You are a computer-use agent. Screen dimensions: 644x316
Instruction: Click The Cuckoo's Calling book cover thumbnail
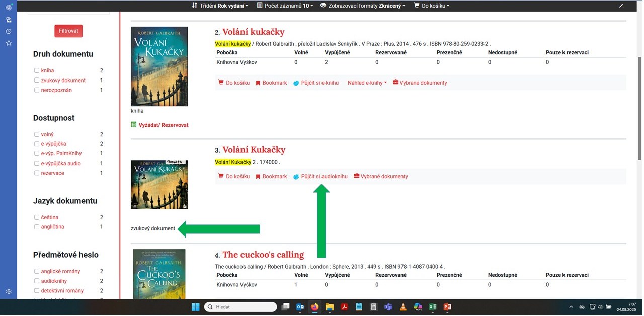[159, 274]
